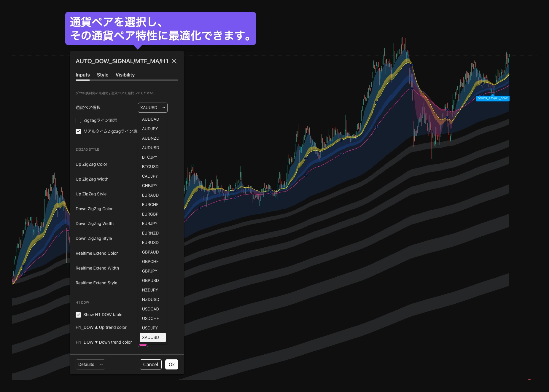This screenshot has width=549, height=392.
Task: Pick NZDJPY currency pair
Action: coord(153,290)
